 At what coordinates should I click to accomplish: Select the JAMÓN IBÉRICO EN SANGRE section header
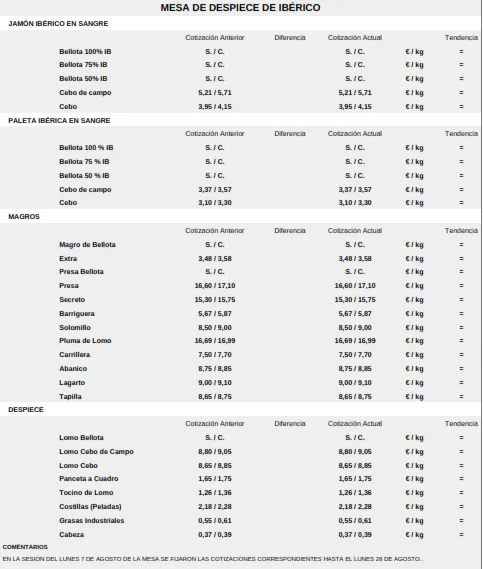click(58, 24)
